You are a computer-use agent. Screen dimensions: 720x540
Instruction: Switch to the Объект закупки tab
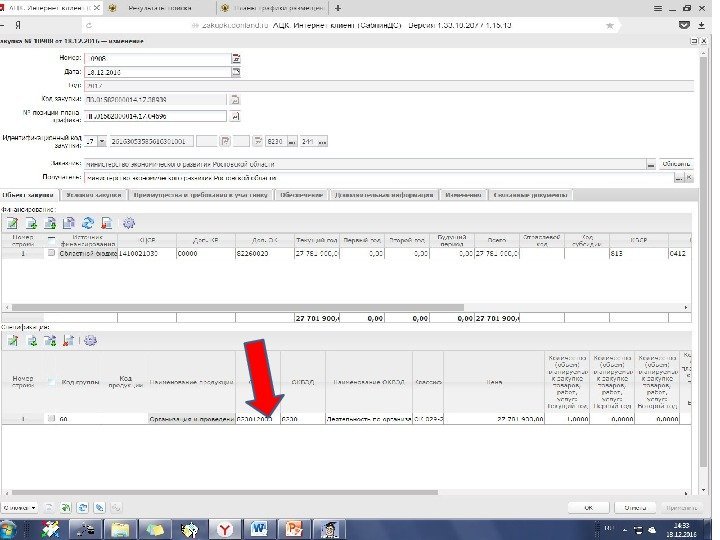(x=28, y=195)
